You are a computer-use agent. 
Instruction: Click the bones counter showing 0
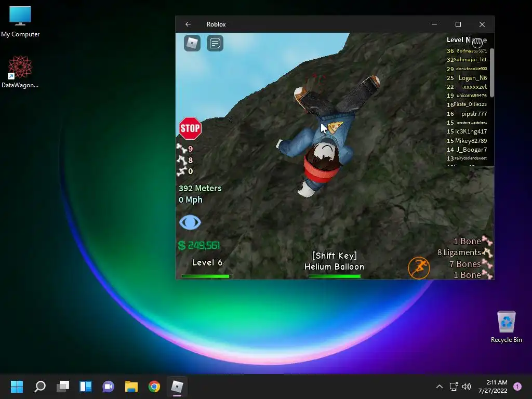pyautogui.click(x=185, y=171)
